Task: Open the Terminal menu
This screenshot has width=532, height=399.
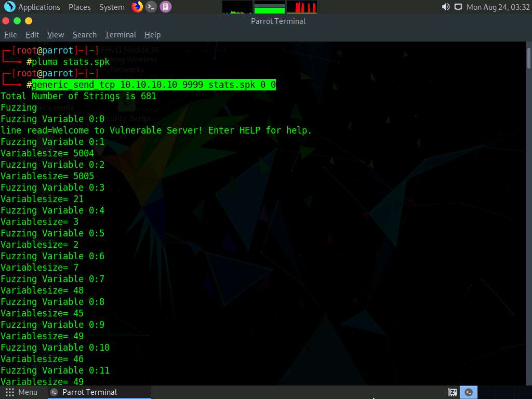Action: pyautogui.click(x=121, y=35)
